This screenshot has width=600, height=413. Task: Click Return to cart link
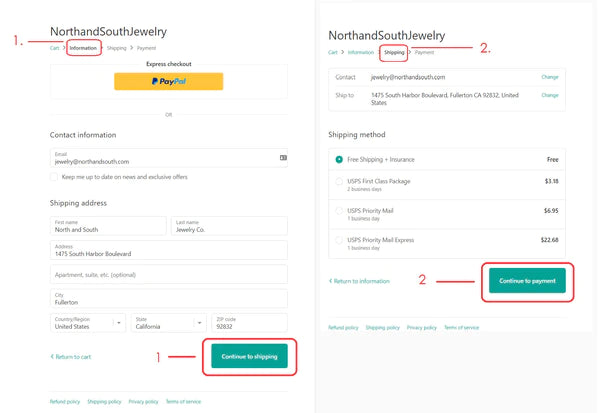pos(71,357)
